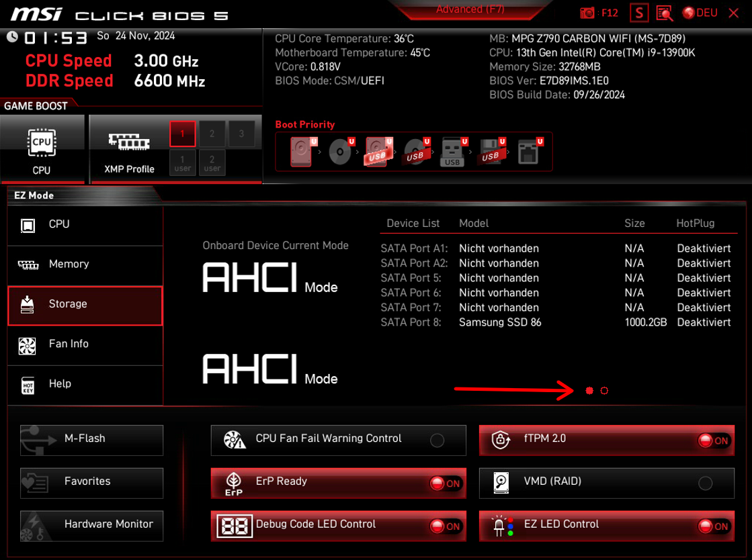The width and height of the screenshot is (752, 560).
Task: Select the USB floppy boot device icon
Action: 491,152
